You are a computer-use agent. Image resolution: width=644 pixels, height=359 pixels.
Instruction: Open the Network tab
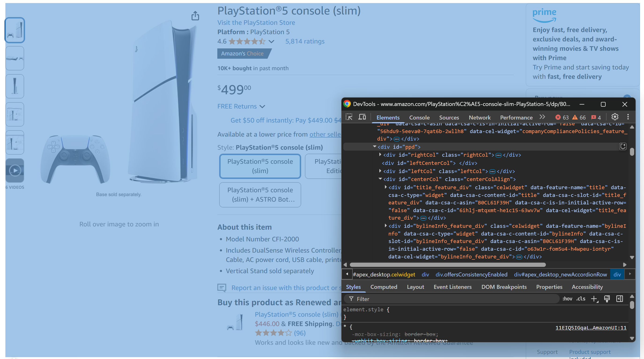coord(480,117)
